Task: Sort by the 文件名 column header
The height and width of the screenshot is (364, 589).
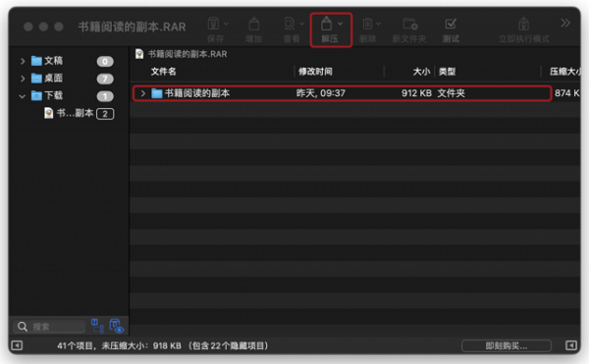Action: (x=163, y=72)
